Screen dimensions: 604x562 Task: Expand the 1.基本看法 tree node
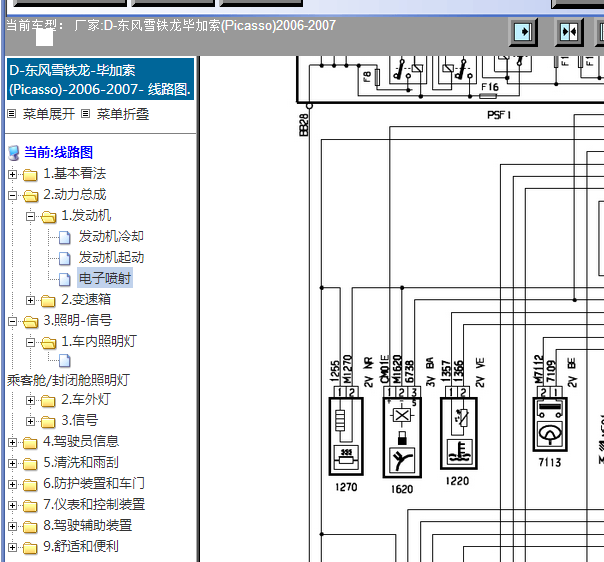tap(12, 174)
